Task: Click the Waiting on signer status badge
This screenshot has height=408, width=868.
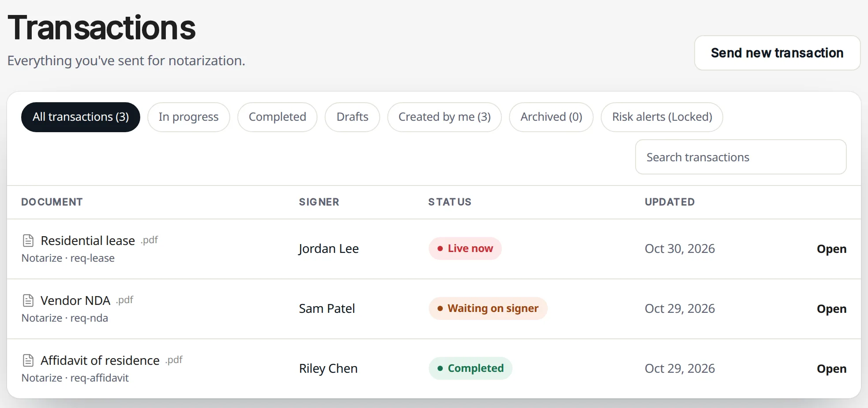Action: pyautogui.click(x=488, y=308)
